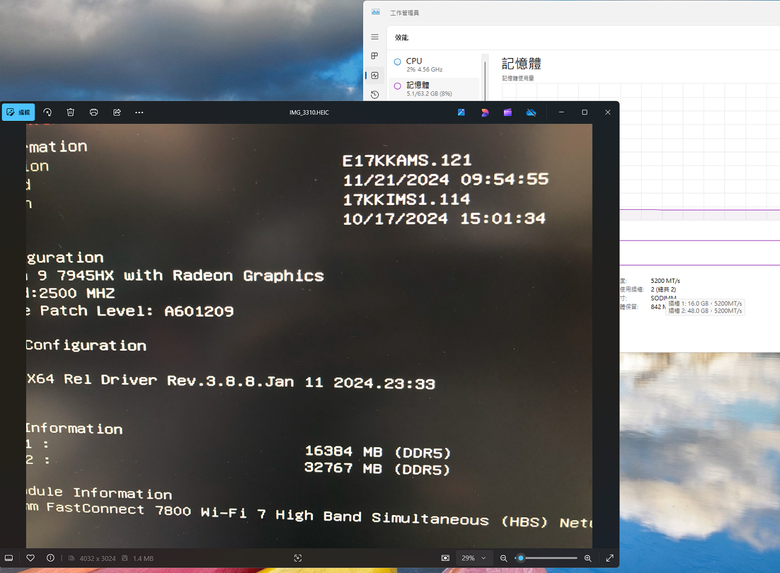
Task: Select the Performance page icon in Task Manager sidebar
Action: (x=375, y=75)
